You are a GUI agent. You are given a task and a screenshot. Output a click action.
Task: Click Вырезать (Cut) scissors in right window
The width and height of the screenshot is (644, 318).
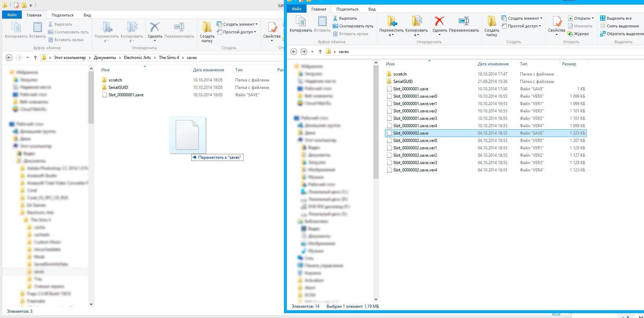(344, 18)
